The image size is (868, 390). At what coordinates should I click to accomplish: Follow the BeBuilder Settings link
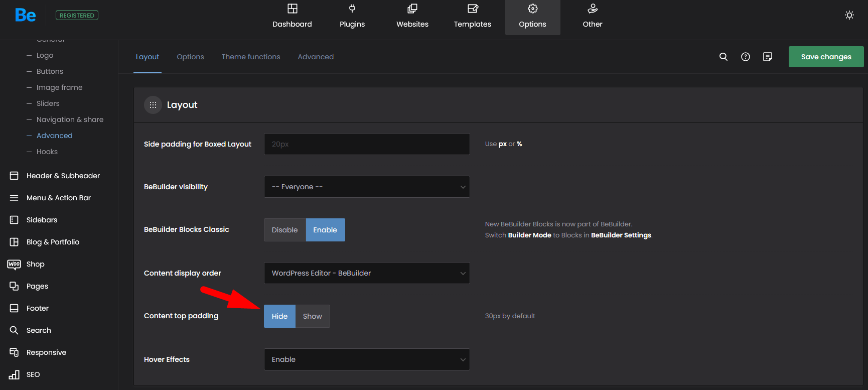pyautogui.click(x=621, y=235)
